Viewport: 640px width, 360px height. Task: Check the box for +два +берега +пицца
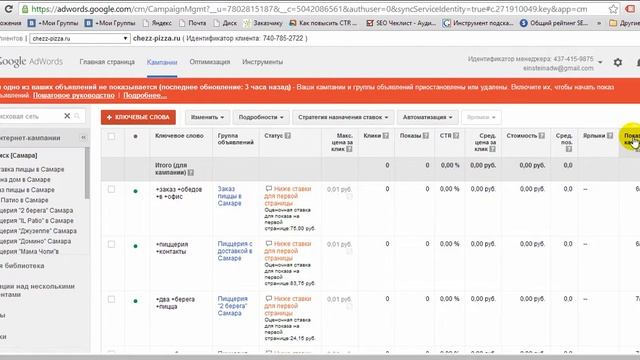[111, 299]
